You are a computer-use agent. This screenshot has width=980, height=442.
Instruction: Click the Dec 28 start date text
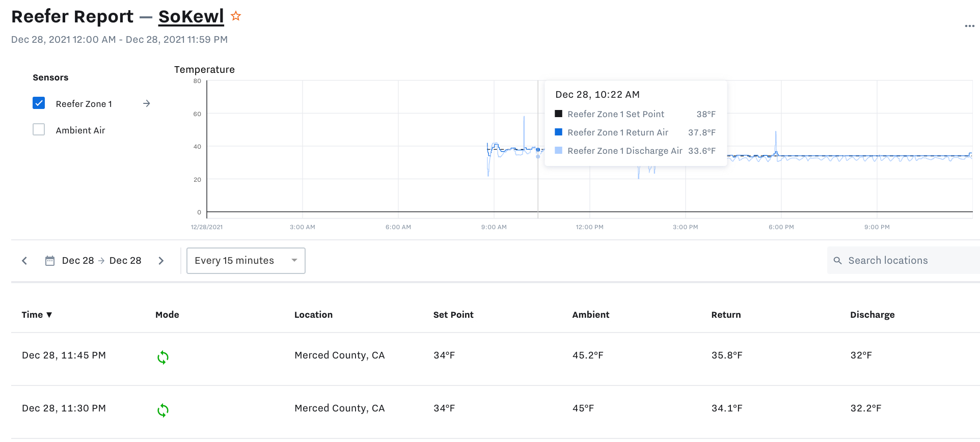(x=78, y=260)
